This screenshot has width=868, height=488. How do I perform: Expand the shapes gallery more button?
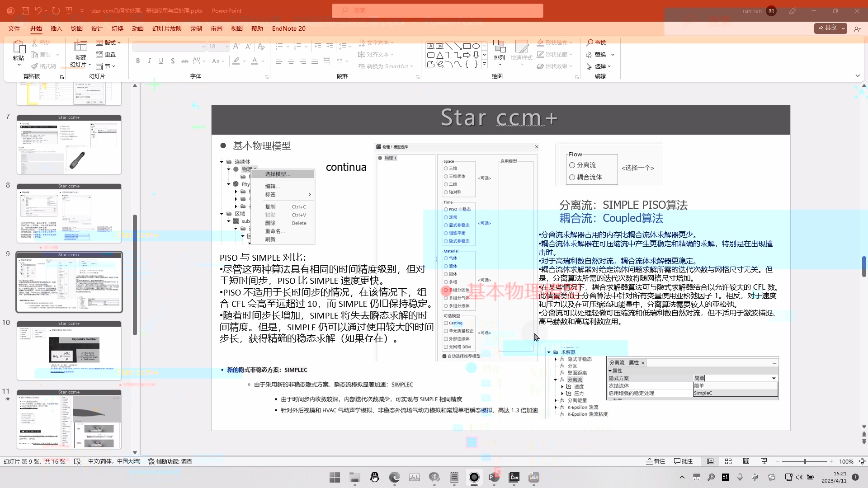[484, 64]
